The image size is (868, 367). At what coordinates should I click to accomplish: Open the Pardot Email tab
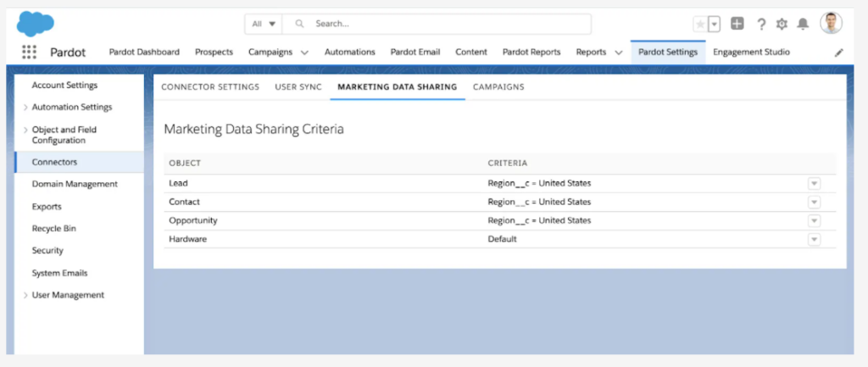pyautogui.click(x=415, y=52)
